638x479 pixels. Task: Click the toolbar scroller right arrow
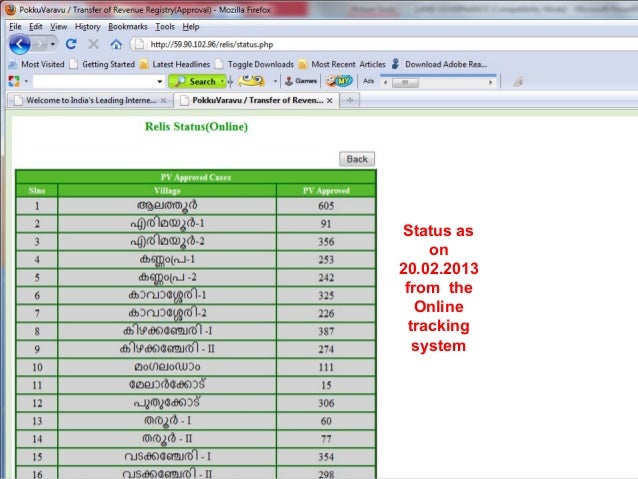tap(491, 83)
